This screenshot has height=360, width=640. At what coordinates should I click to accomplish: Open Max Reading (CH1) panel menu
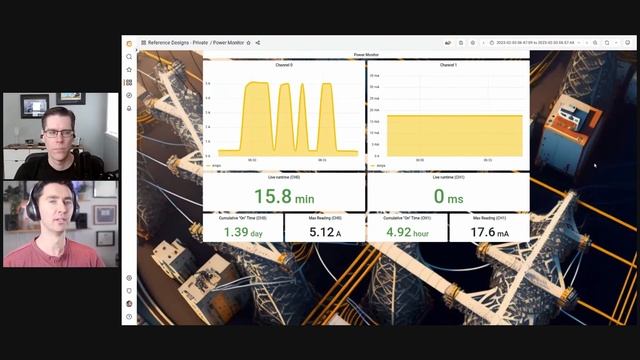pos(489,218)
